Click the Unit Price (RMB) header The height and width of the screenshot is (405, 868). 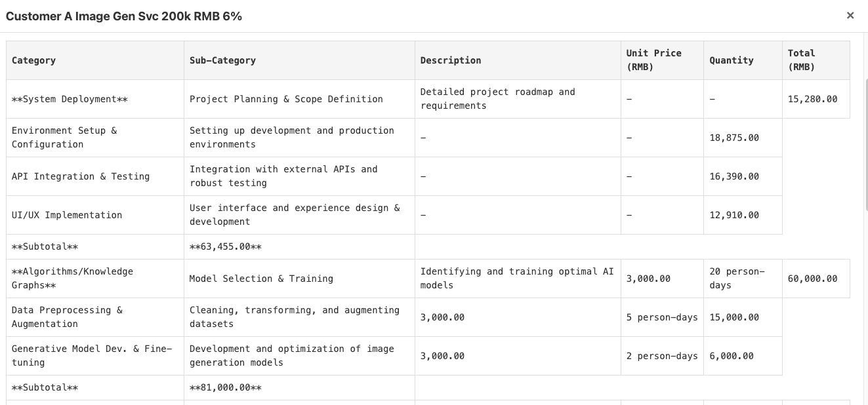(653, 60)
